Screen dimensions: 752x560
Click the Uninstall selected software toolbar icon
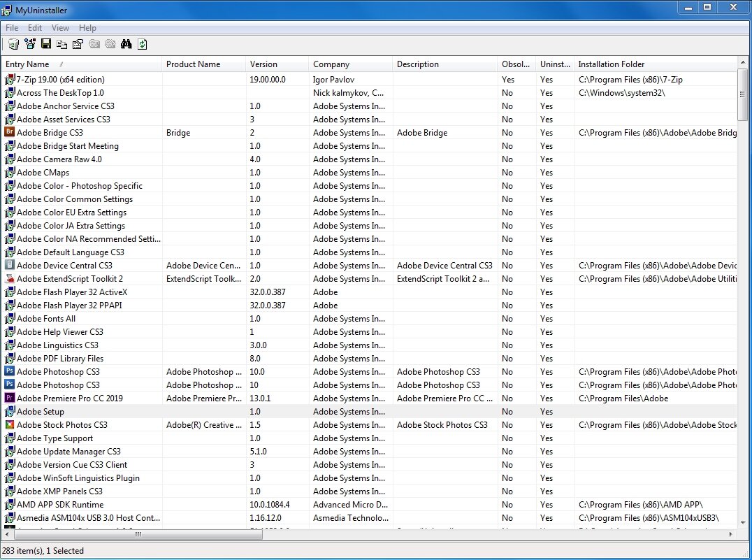[x=13, y=44]
